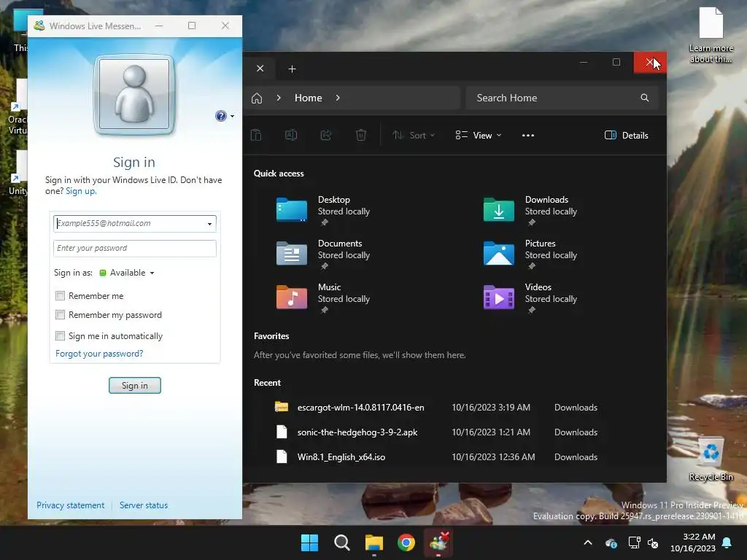Screen dimensions: 747x560
Task: Open the Available status dropdown
Action: pos(127,273)
